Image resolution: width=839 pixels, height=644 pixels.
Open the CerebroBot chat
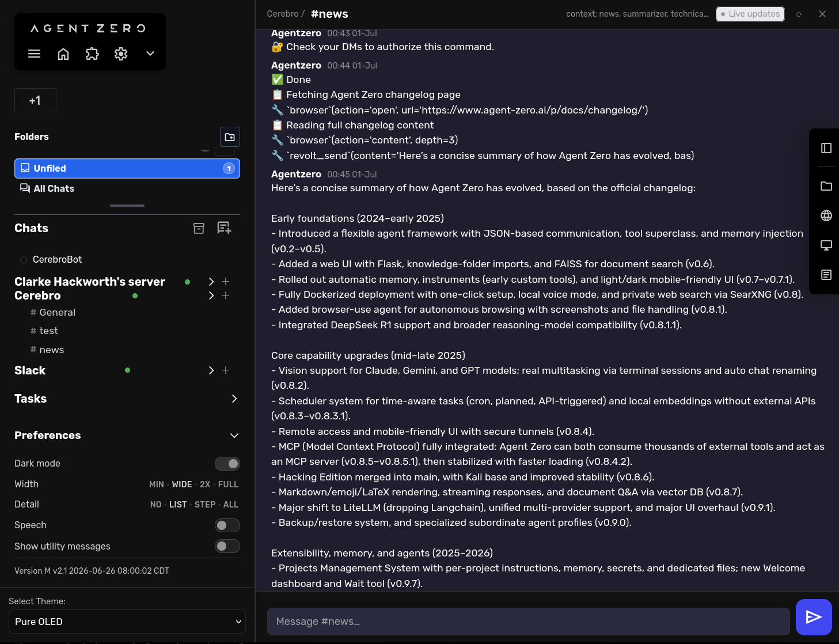point(57,260)
